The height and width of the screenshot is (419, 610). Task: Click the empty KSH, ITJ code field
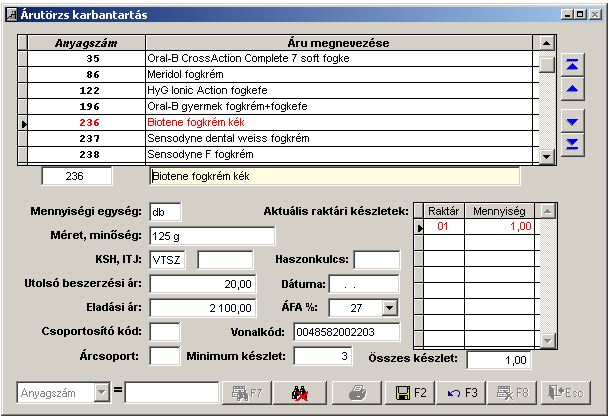click(225, 260)
